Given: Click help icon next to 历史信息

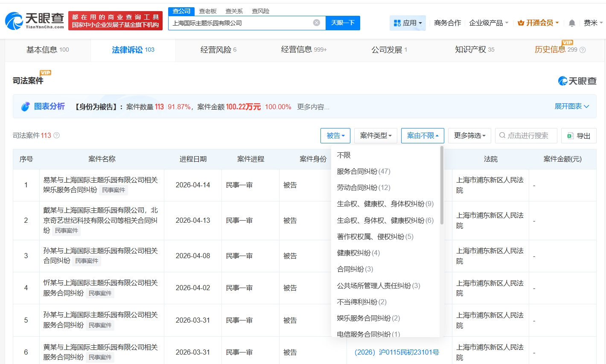Looking at the screenshot, I should [x=583, y=50].
